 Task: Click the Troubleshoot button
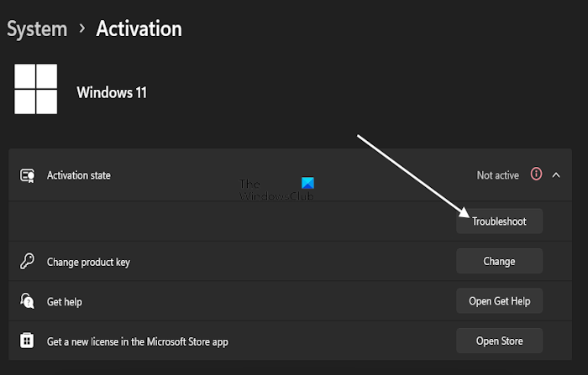499,221
